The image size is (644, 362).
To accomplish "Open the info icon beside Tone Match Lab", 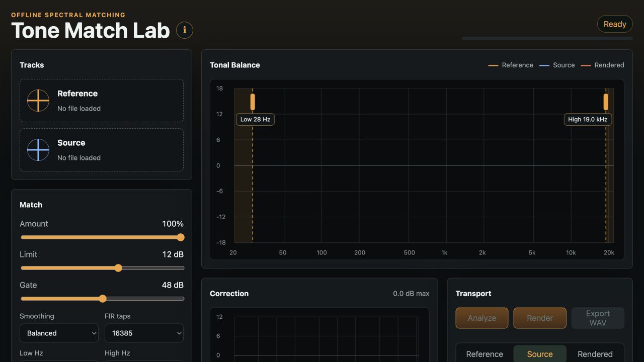I will 185,30.
